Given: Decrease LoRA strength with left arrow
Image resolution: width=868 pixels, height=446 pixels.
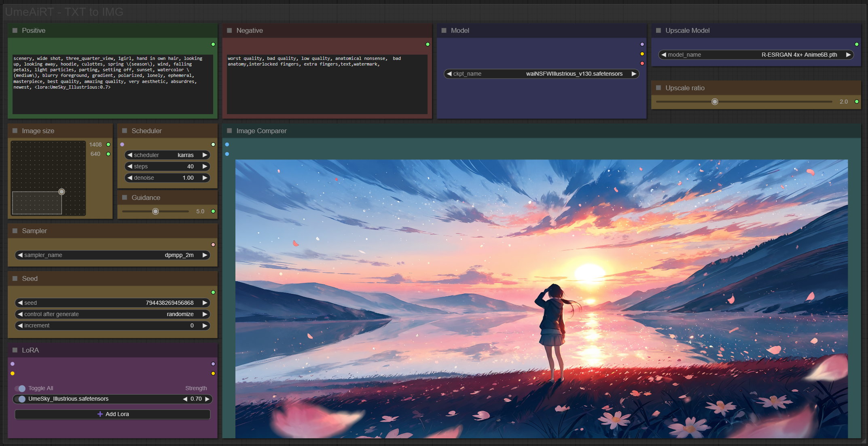Looking at the screenshot, I should 185,399.
